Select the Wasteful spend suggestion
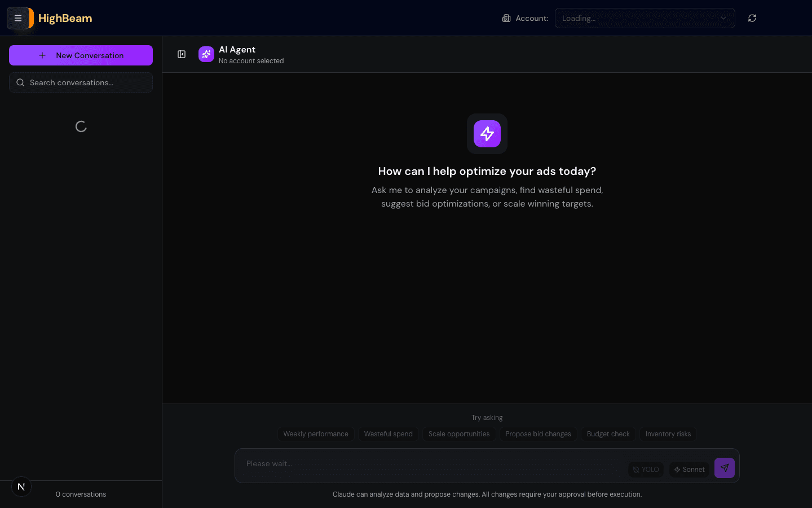This screenshot has height=508, width=812. [x=388, y=434]
